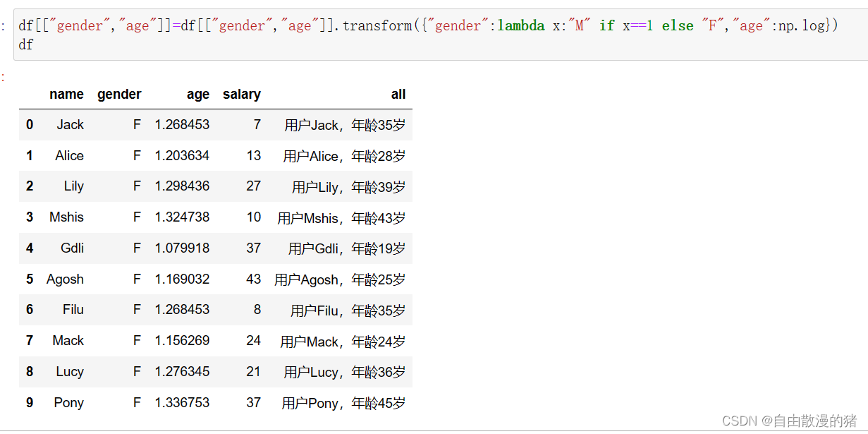This screenshot has height=434, width=868.
Task: Click the name cell "Mshis"
Action: click(67, 217)
